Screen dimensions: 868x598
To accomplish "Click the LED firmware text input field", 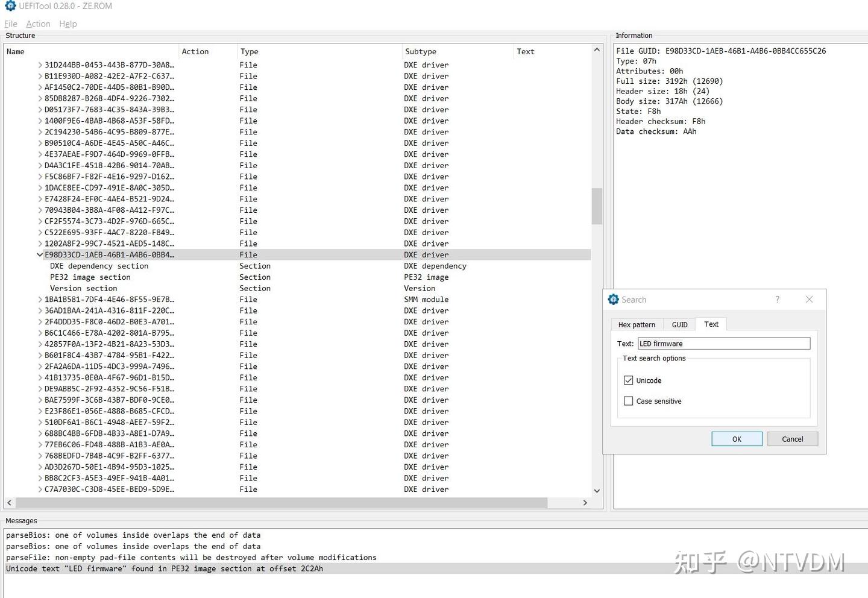I will coord(723,343).
